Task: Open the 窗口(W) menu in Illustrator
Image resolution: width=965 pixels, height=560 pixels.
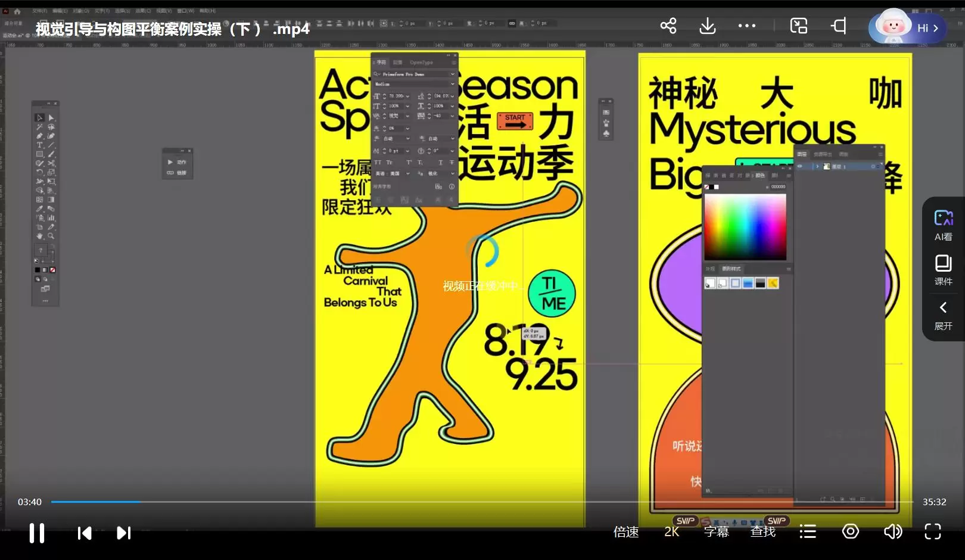Action: pyautogui.click(x=186, y=11)
